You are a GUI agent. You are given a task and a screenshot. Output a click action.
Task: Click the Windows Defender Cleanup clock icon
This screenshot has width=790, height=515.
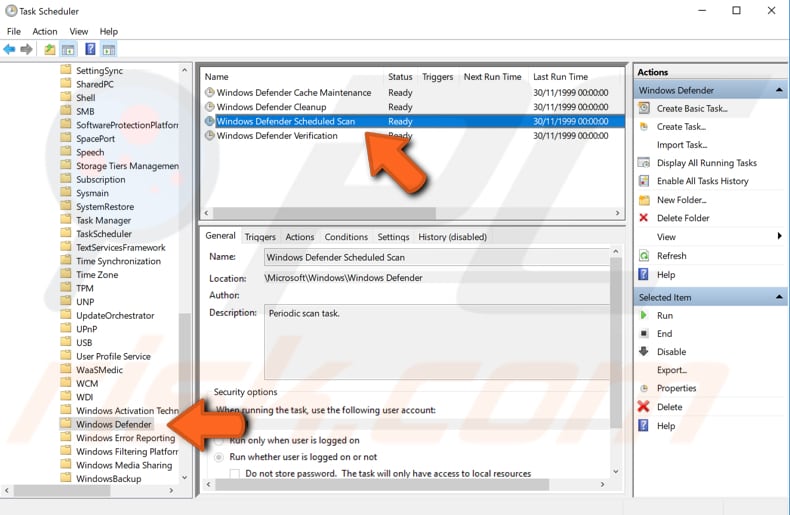point(210,107)
